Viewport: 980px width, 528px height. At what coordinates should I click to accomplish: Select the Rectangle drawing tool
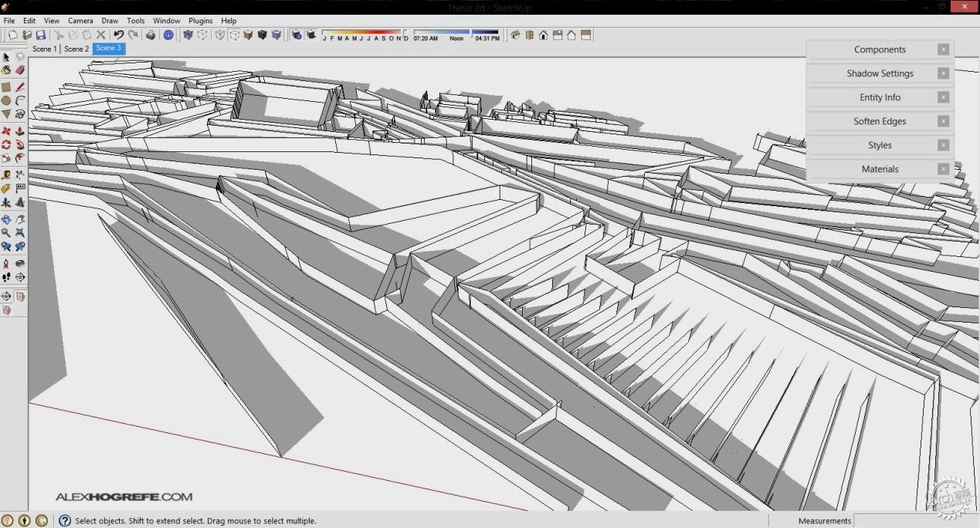pos(6,87)
